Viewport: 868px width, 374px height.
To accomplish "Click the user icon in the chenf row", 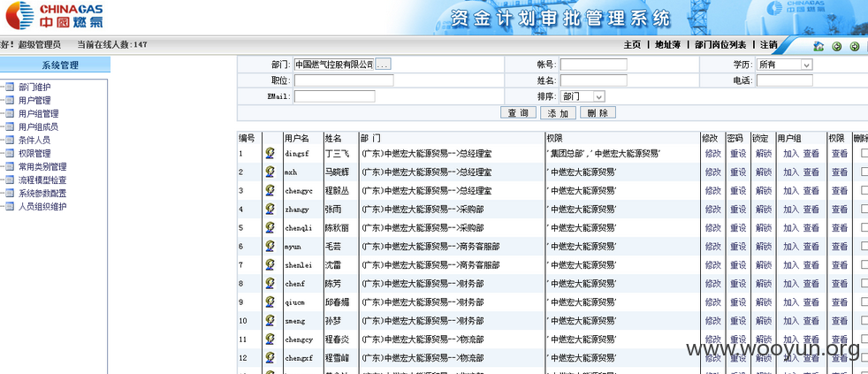I will coord(270,283).
